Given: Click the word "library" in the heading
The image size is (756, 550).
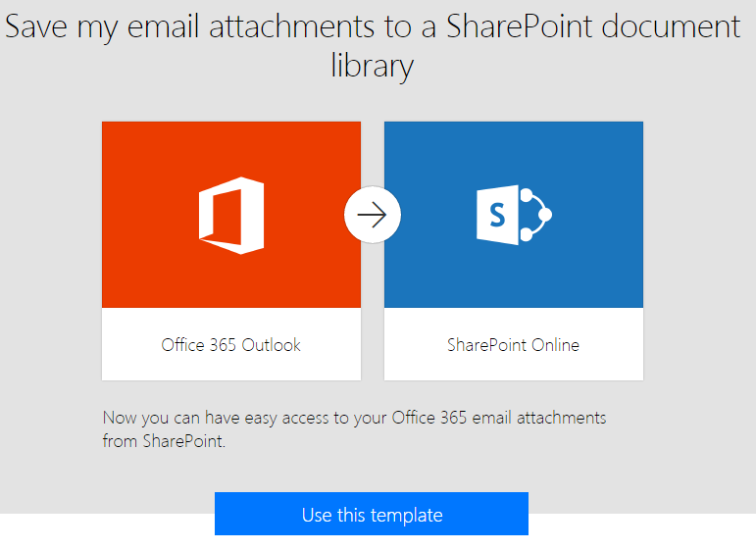Looking at the screenshot, I should click(x=373, y=66).
